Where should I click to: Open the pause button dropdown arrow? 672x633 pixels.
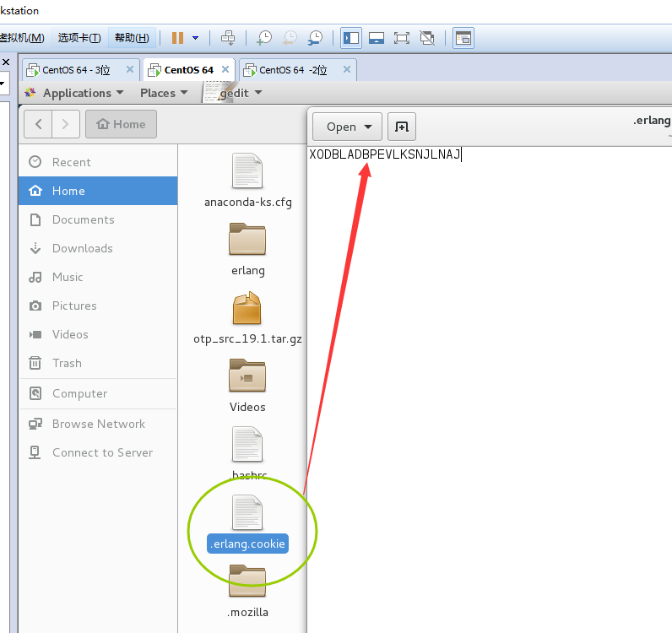pyautogui.click(x=195, y=38)
